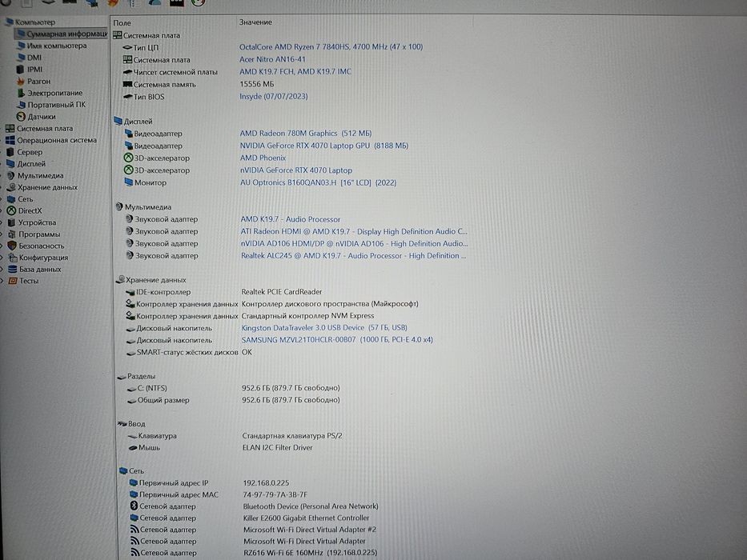Viewport: 747px width, 560px height.
Task: Select Хранение данных in the left tree
Action: click(48, 187)
